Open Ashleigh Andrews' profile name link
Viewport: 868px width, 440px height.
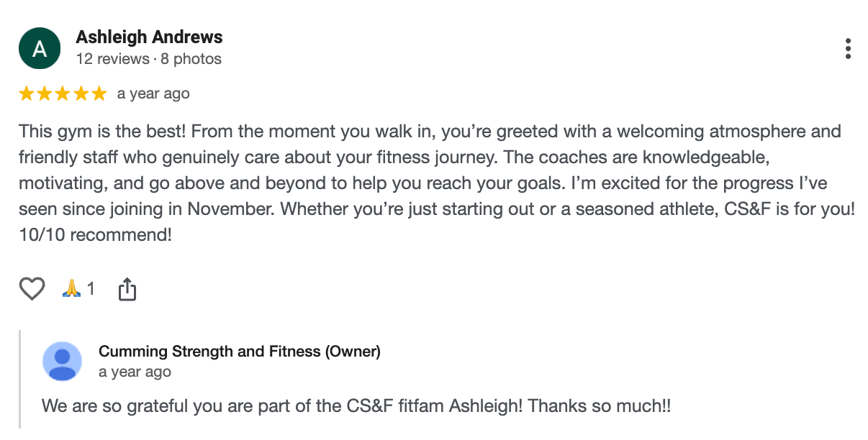149,37
